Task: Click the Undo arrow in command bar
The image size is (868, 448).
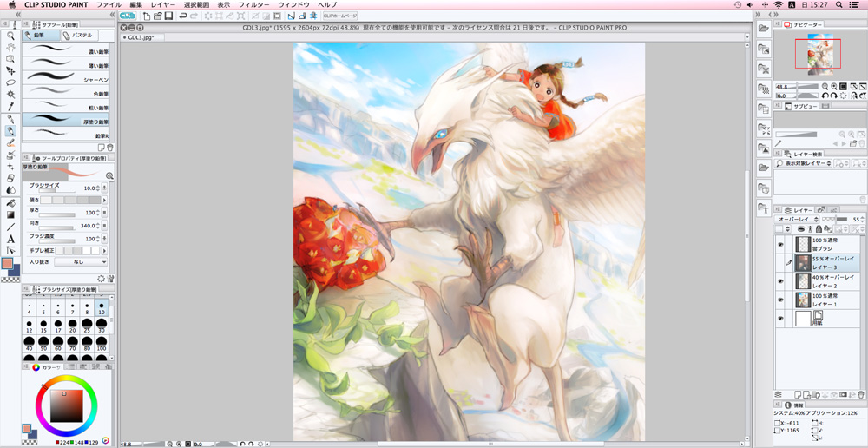Action: pos(183,16)
